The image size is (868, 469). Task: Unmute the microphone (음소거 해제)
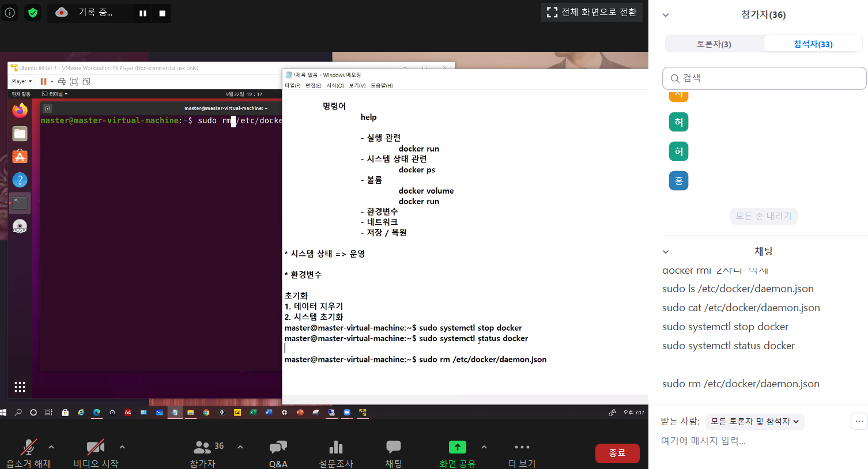[x=28, y=448]
